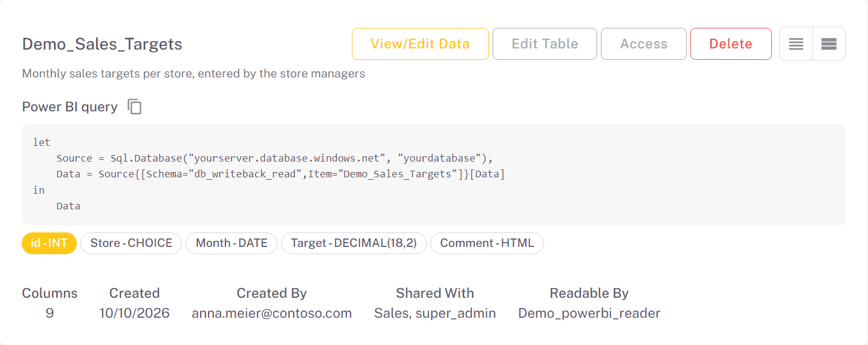The width and height of the screenshot is (868, 345).
Task: Select the Store - CHOICE column chip
Action: [x=131, y=243]
